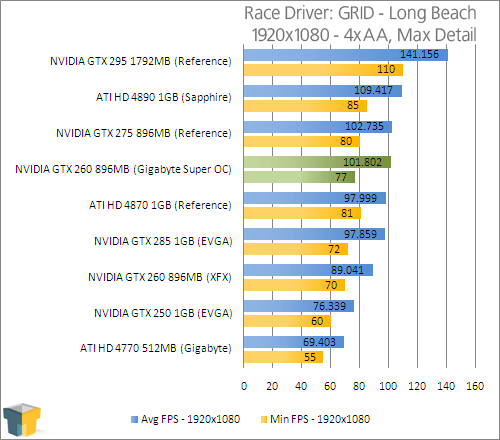Click the label 'NVIDIA GTX 275 896MB (Reference)'

pos(144,133)
